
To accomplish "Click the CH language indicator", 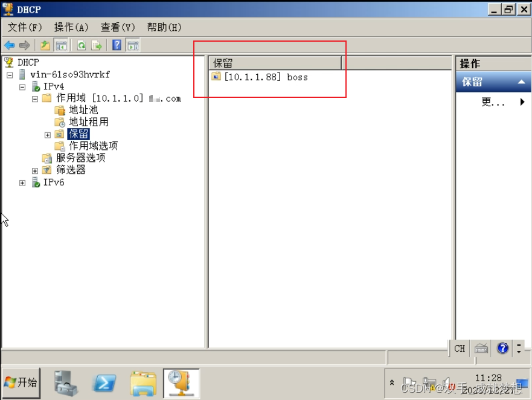I will coord(460,349).
